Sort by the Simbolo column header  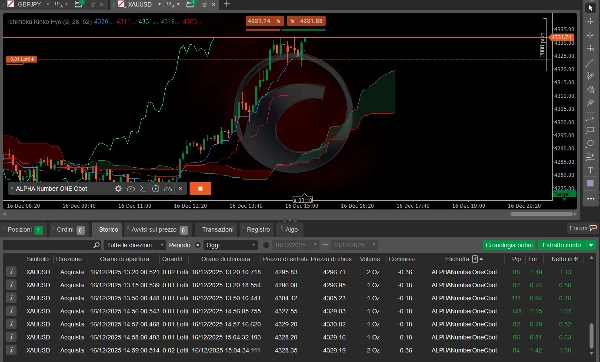38,259
